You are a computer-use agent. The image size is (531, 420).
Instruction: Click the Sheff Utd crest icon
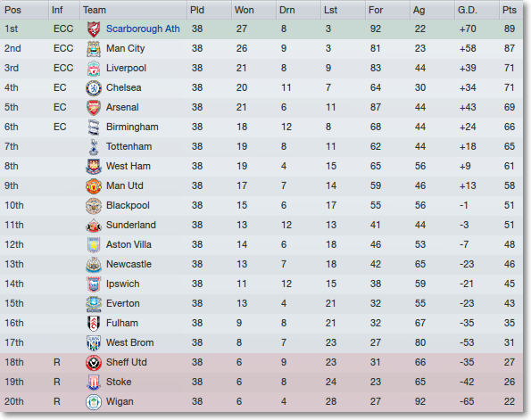pos(94,363)
